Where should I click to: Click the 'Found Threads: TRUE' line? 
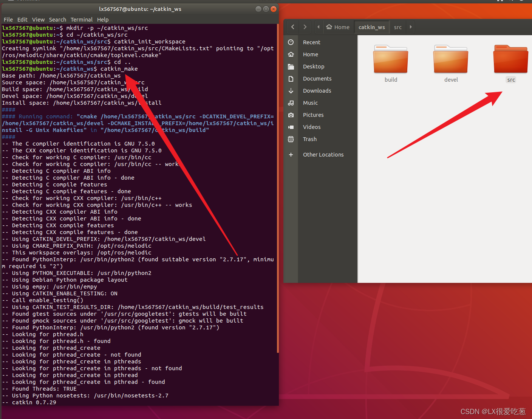click(39, 389)
